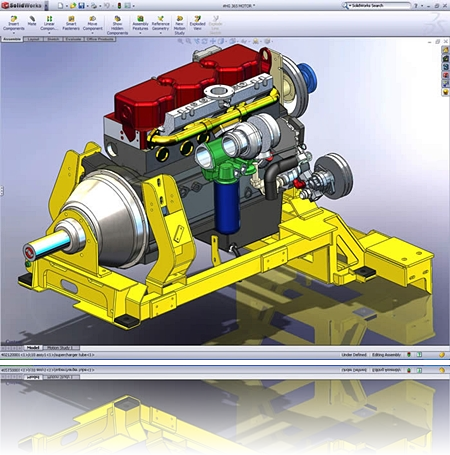Open the SolidWorks logo menu
450x455 pixels.
[x=22, y=5]
